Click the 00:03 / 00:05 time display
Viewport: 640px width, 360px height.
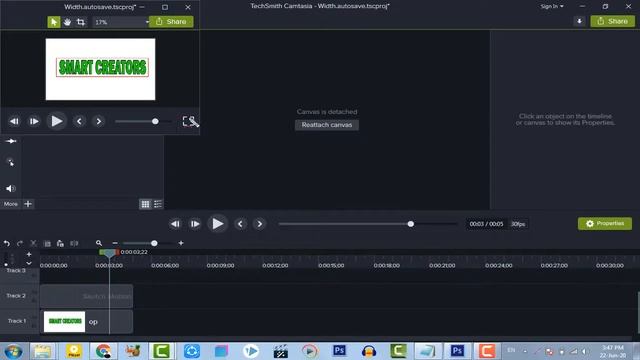click(486, 224)
